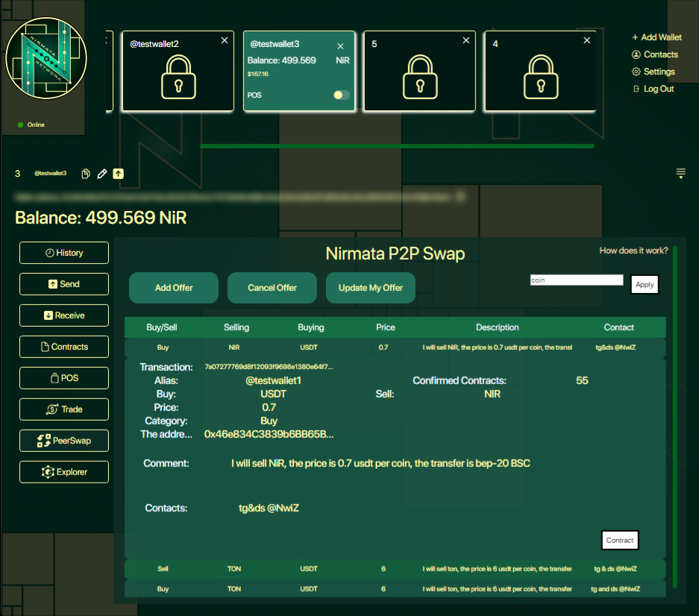Open the 'How does it work?' link
This screenshot has width=699, height=616.
(x=633, y=251)
